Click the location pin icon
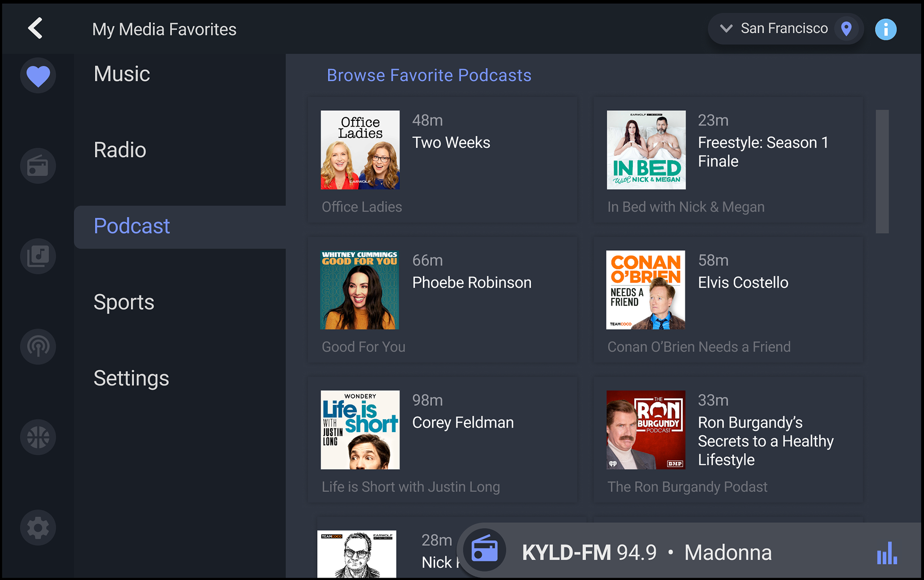 coord(846,29)
